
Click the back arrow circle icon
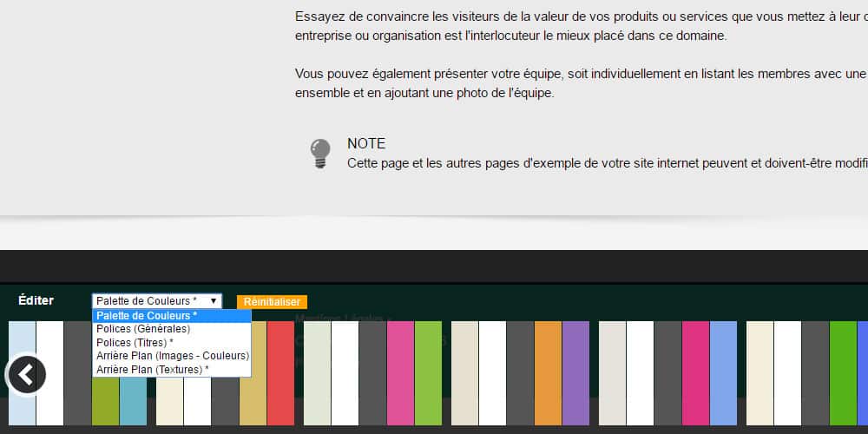26,375
